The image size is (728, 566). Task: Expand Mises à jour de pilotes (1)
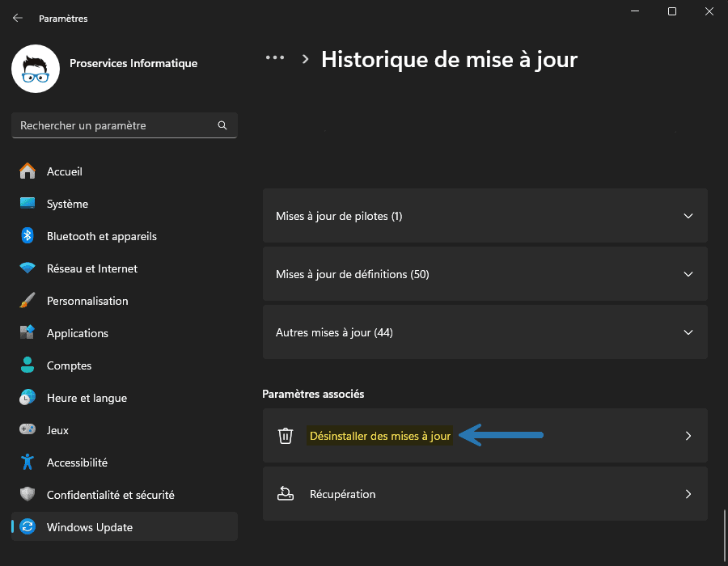(x=485, y=216)
